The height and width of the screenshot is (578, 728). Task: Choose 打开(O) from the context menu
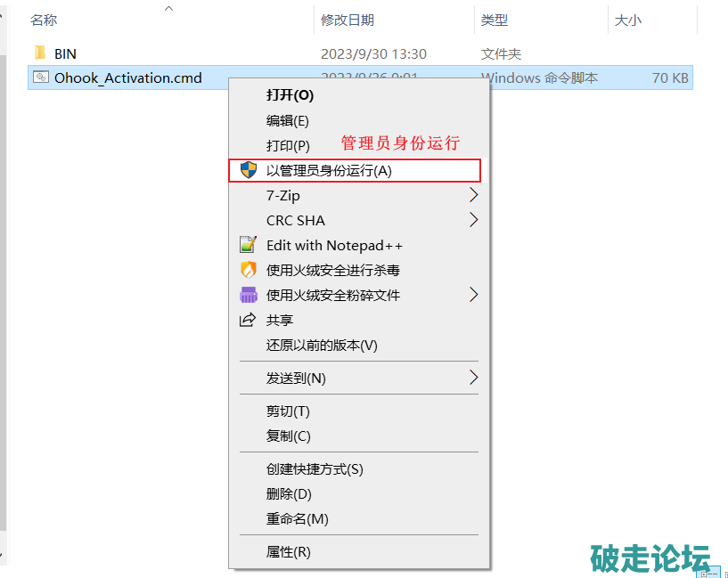point(290,94)
